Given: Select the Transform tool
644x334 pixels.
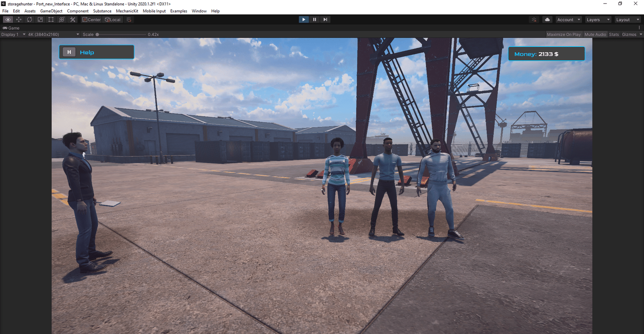Looking at the screenshot, I should point(62,19).
